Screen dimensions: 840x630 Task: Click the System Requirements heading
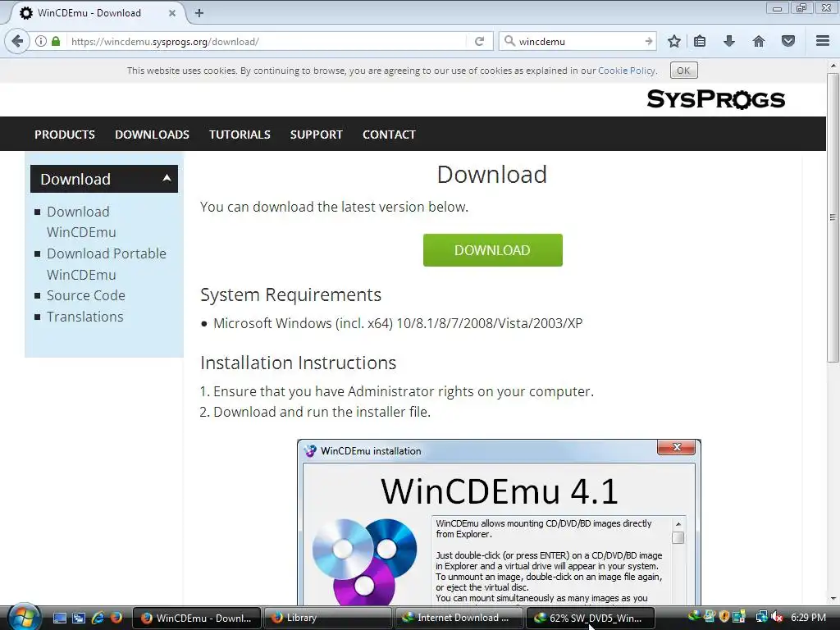[x=290, y=294]
